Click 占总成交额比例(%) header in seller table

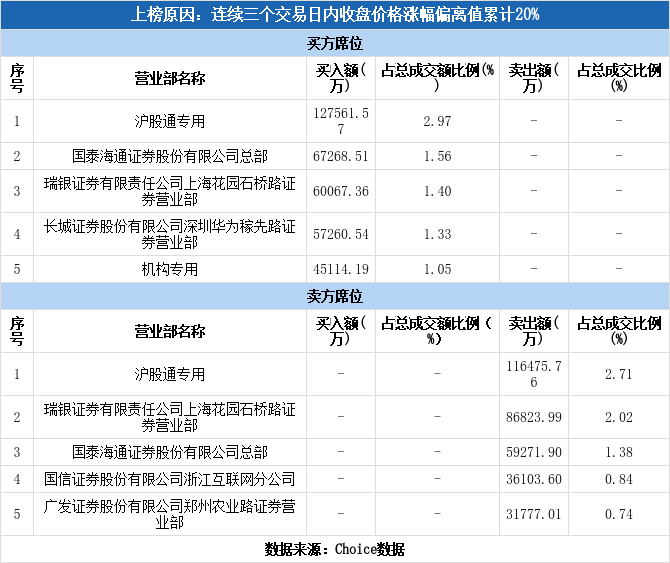coord(437,331)
